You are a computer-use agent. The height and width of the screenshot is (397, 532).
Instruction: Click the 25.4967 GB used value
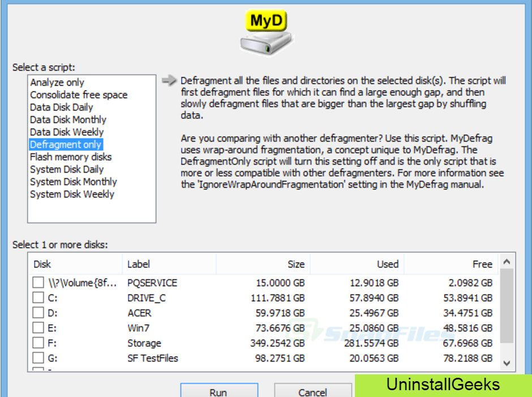pyautogui.click(x=374, y=313)
